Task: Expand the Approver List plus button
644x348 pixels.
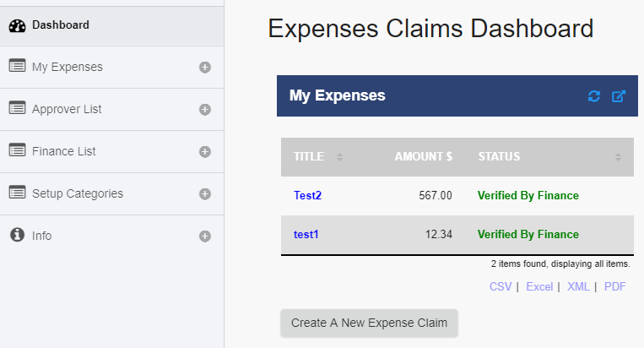Action: (204, 109)
